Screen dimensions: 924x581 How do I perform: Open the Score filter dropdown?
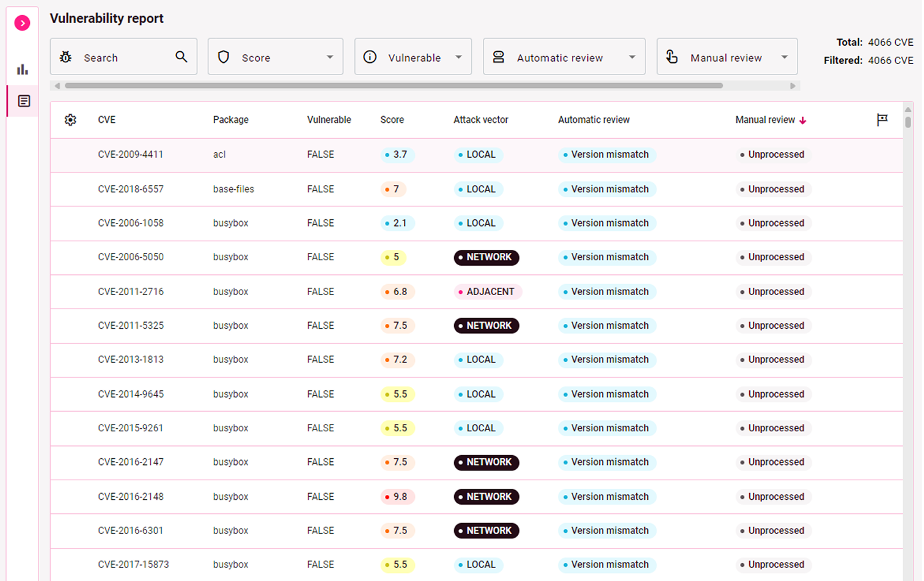click(x=275, y=57)
